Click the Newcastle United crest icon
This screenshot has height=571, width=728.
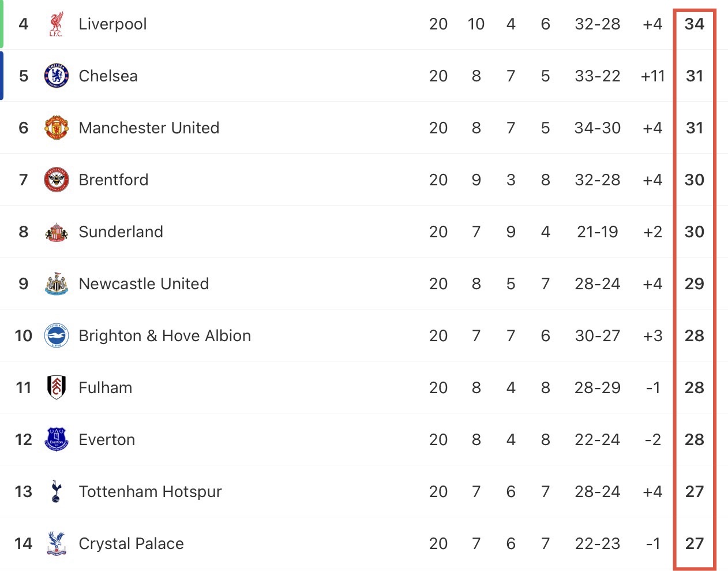pyautogui.click(x=57, y=283)
